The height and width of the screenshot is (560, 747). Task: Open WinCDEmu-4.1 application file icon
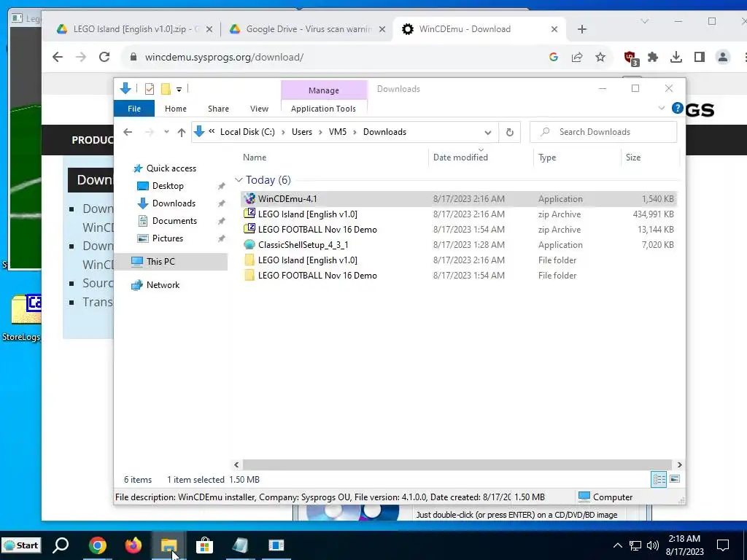point(249,198)
